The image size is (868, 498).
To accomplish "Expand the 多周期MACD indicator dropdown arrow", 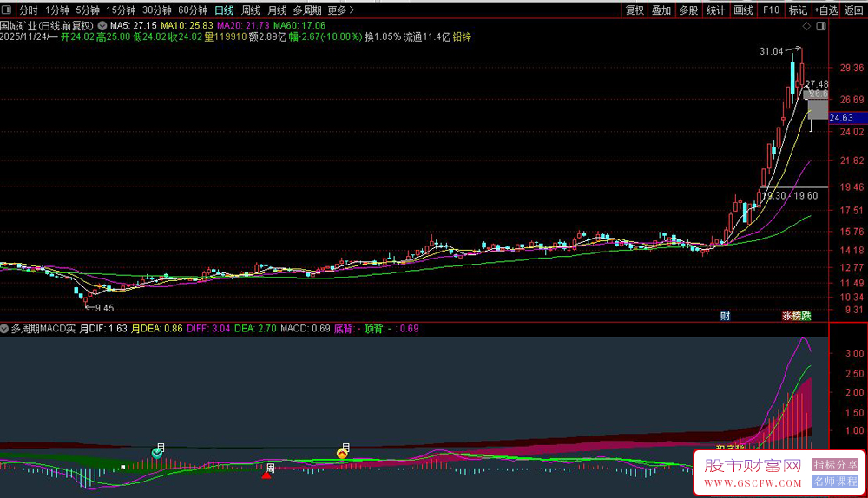I will (5, 329).
